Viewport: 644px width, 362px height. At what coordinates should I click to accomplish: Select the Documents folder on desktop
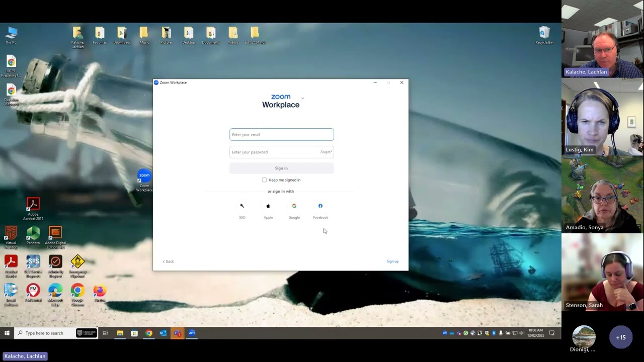[x=211, y=36]
